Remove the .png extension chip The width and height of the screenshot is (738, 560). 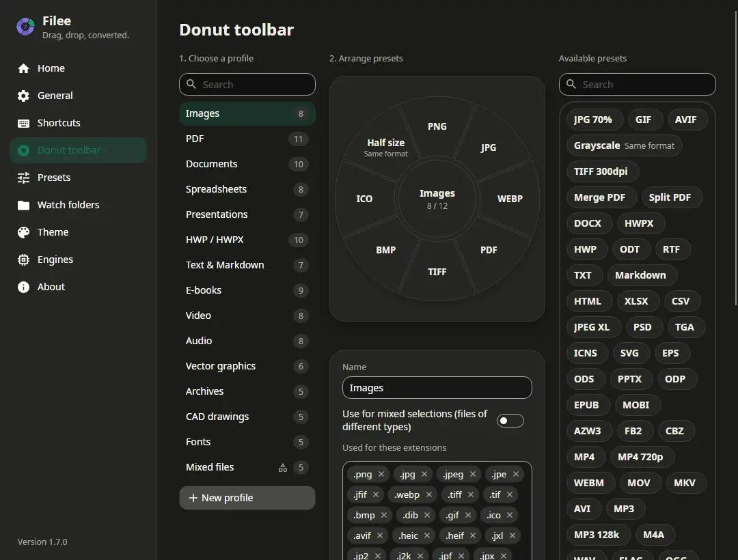click(x=381, y=474)
